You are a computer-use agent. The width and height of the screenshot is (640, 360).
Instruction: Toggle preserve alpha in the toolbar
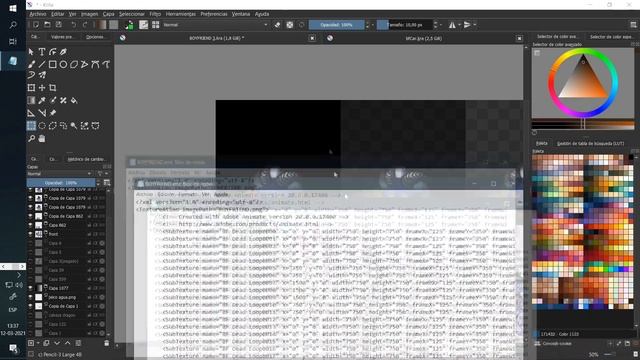point(290,25)
